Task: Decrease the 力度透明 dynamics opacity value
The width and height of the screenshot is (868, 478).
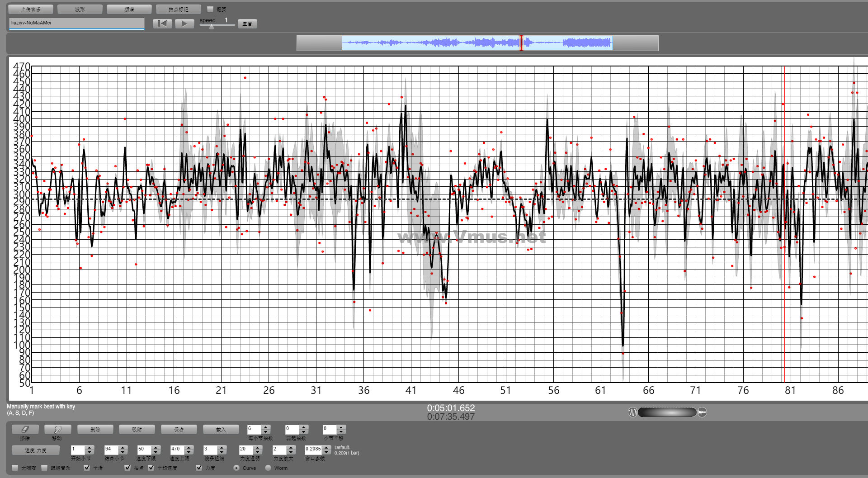Action: tap(258, 452)
